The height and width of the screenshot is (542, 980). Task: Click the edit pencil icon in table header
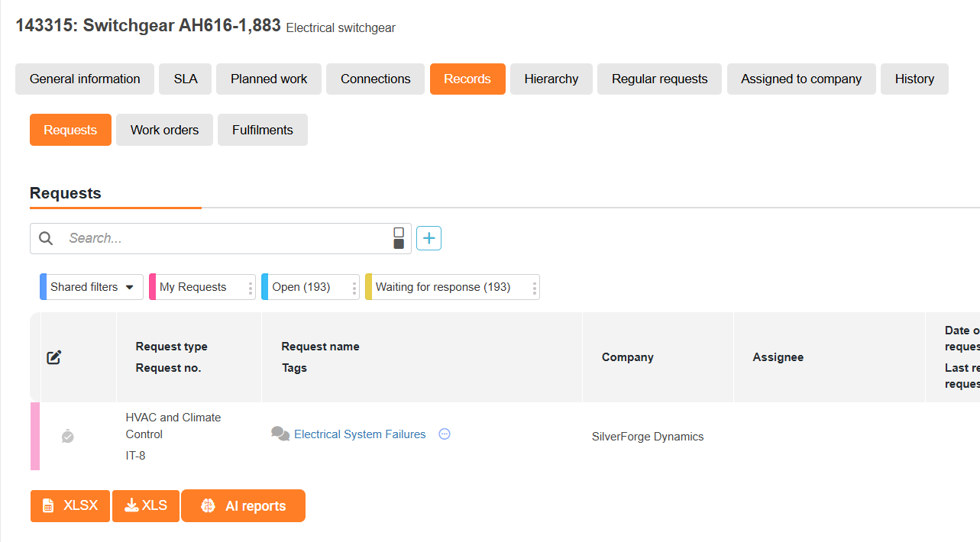point(53,357)
